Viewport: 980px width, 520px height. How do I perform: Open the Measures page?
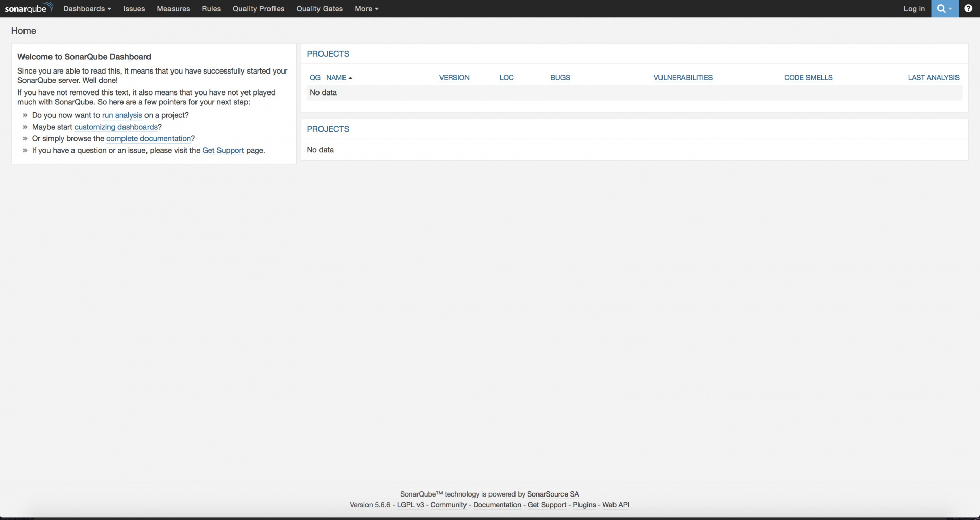[x=173, y=9]
